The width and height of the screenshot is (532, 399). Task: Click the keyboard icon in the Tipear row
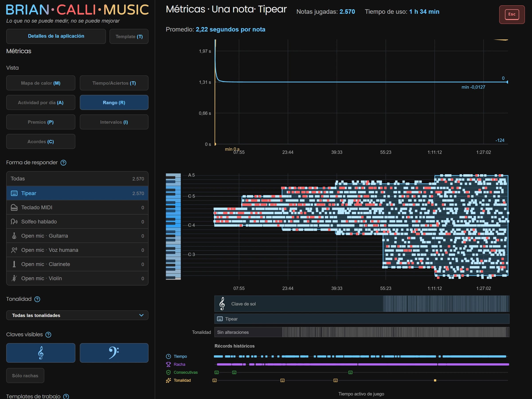[x=14, y=193]
